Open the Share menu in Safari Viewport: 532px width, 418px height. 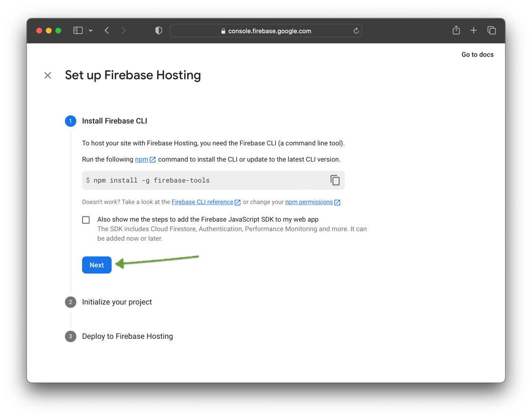(456, 30)
